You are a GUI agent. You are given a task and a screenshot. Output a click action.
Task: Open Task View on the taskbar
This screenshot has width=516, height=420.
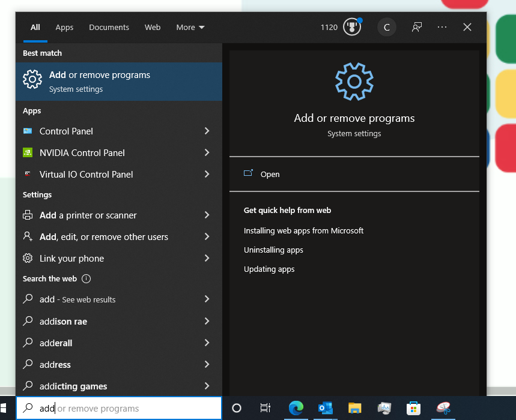(x=266, y=408)
